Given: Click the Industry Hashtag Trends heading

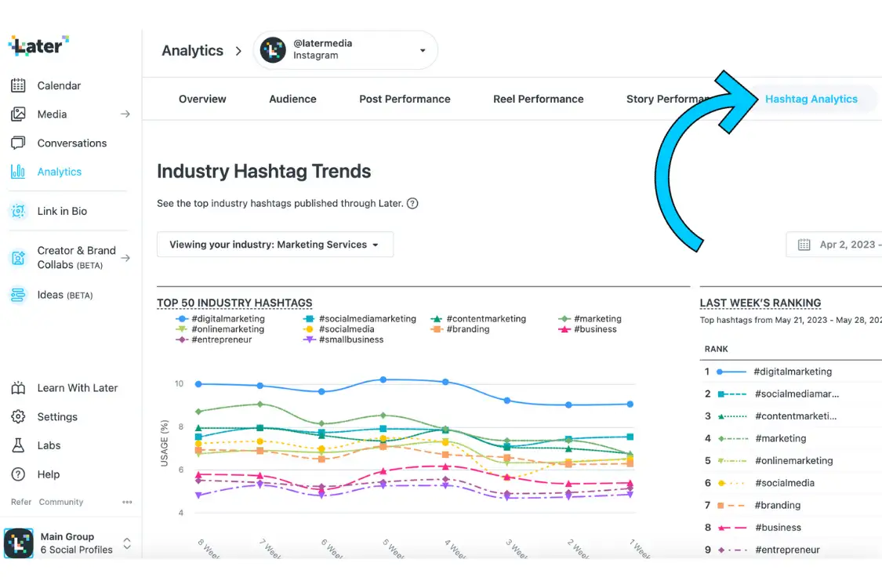Looking at the screenshot, I should [x=263, y=171].
